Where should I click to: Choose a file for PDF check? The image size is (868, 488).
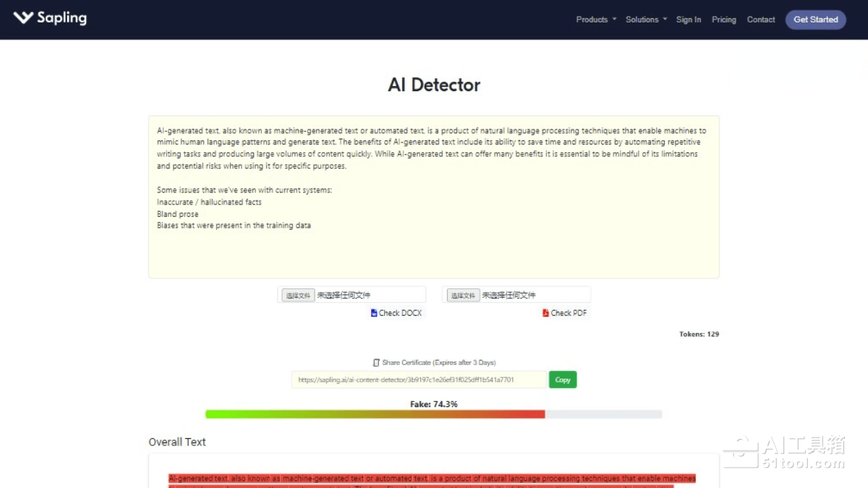tap(463, 295)
